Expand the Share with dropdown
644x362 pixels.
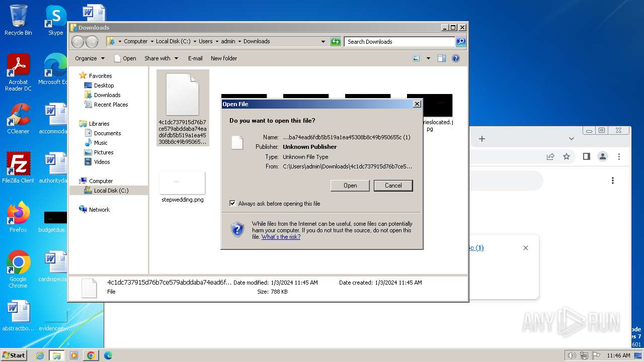pyautogui.click(x=162, y=58)
